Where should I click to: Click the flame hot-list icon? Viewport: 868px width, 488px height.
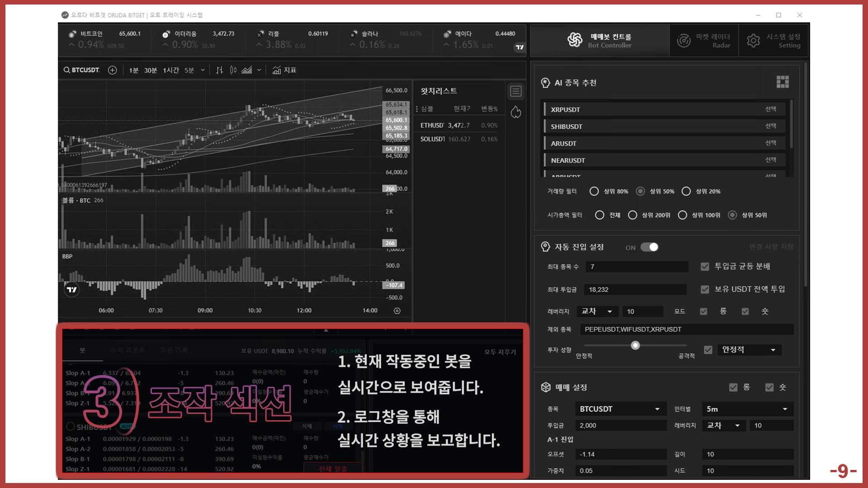(x=516, y=112)
